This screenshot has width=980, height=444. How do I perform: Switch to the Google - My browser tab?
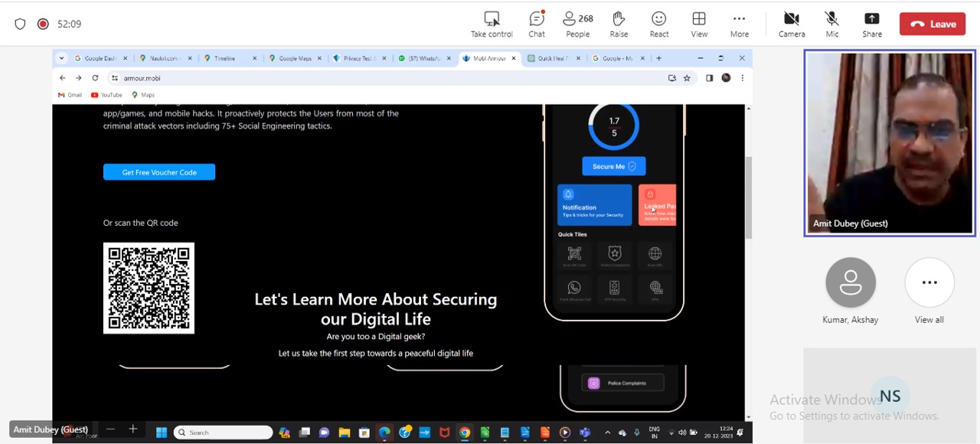[x=617, y=58]
